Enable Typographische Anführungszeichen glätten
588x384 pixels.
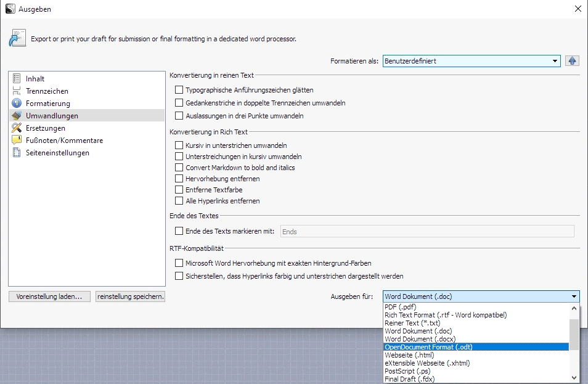coord(179,90)
